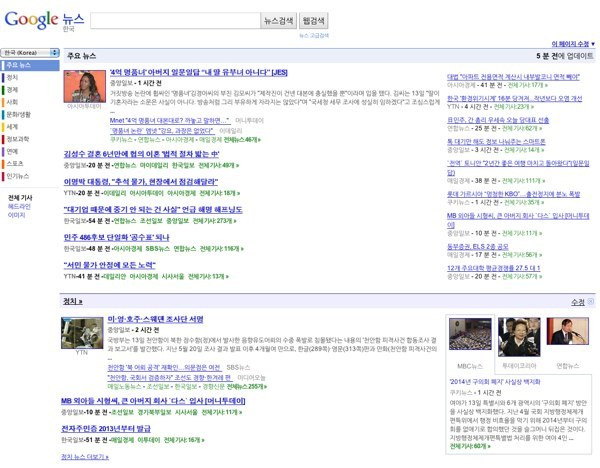This screenshot has height=468, width=600.
Task: Click the 뉴스검색 button
Action: coord(279,21)
